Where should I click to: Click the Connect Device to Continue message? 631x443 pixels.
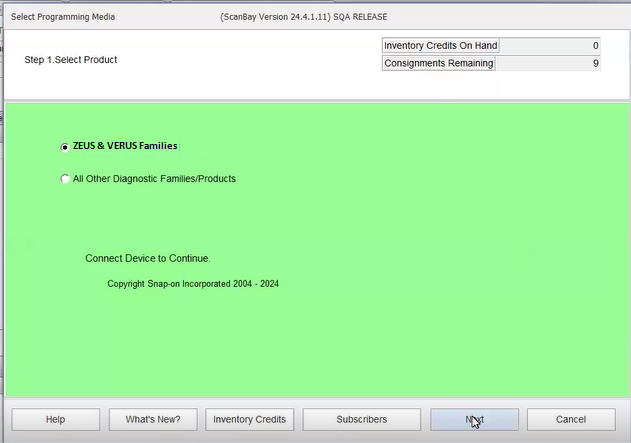click(x=148, y=258)
